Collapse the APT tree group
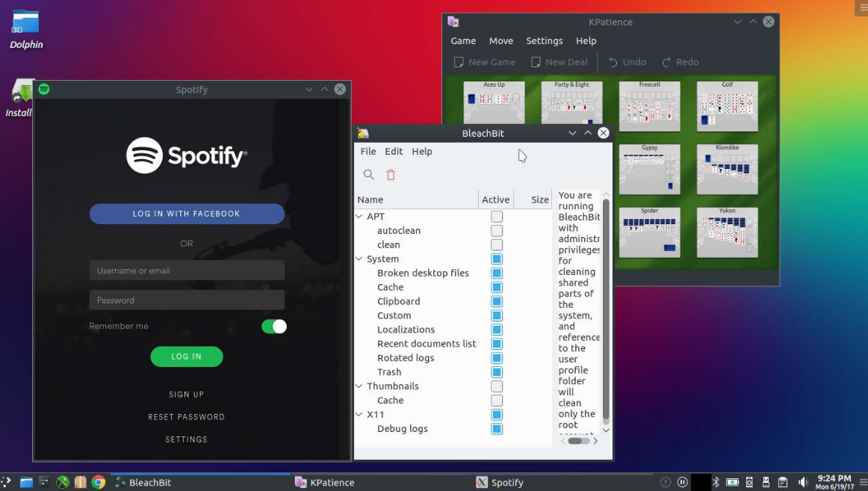 coord(359,217)
